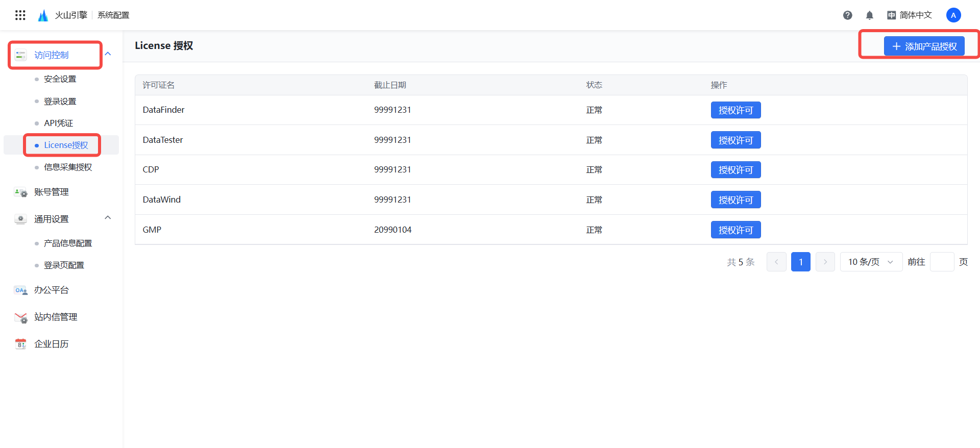This screenshot has width=980, height=448.
Task: Click the 添加产品授权 button
Action: click(x=924, y=46)
